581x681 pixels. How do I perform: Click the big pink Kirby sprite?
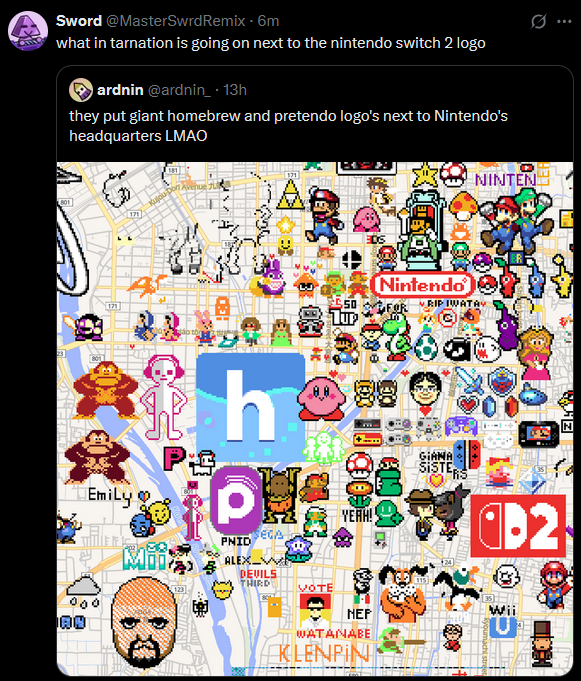(321, 399)
